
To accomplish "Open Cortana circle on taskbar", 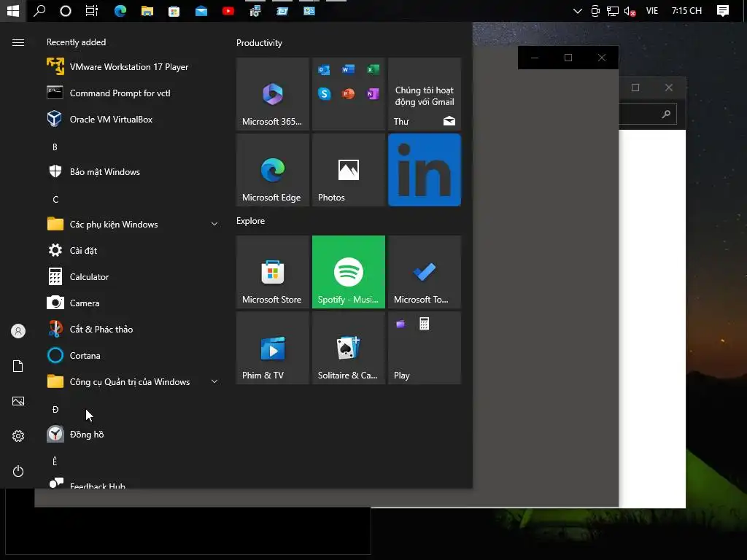I will click(x=65, y=10).
